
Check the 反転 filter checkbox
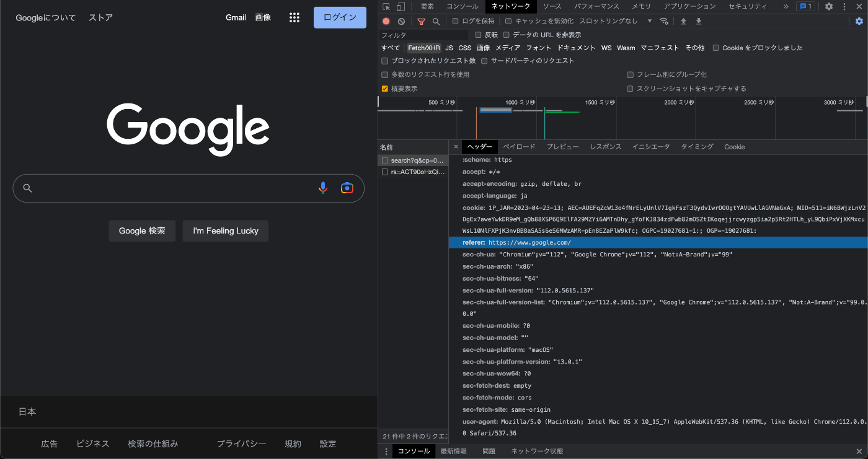point(478,35)
